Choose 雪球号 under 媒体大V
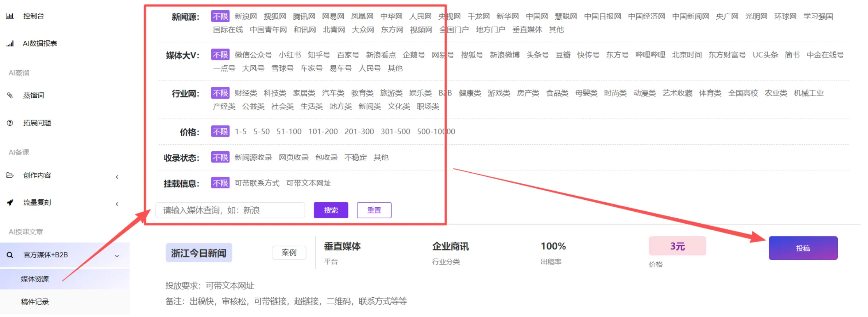Screen dimensions: 868x317 [x=282, y=68]
